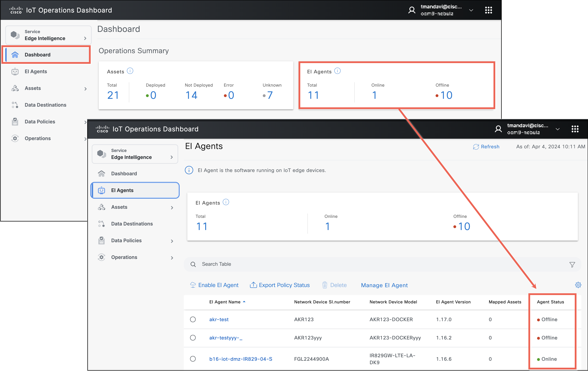Click Assets cubes icon in front window sidebar
Viewport: 588px width, 390px height.
pos(101,207)
